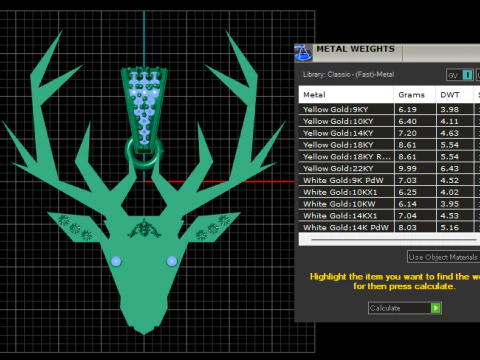Click the 6.25 grams value

click(x=407, y=192)
